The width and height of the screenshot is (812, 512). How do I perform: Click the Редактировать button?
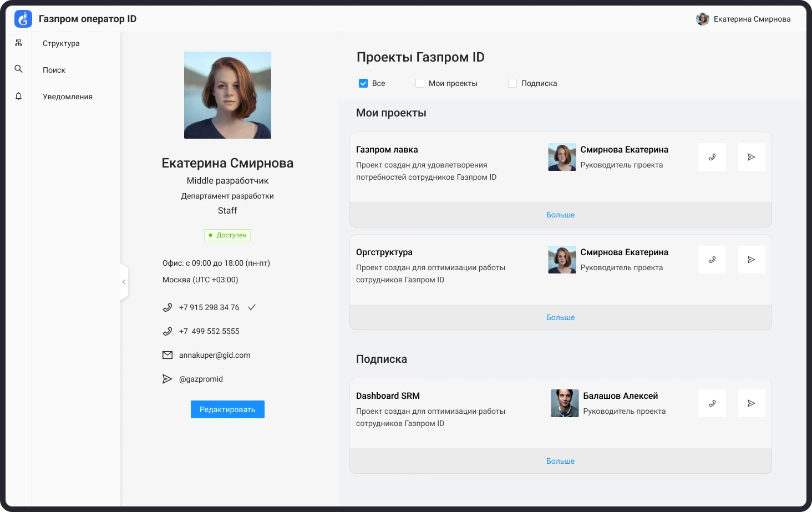click(x=227, y=409)
